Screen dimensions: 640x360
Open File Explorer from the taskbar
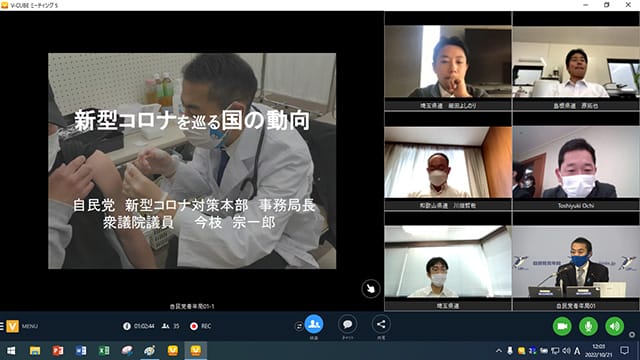(35, 351)
